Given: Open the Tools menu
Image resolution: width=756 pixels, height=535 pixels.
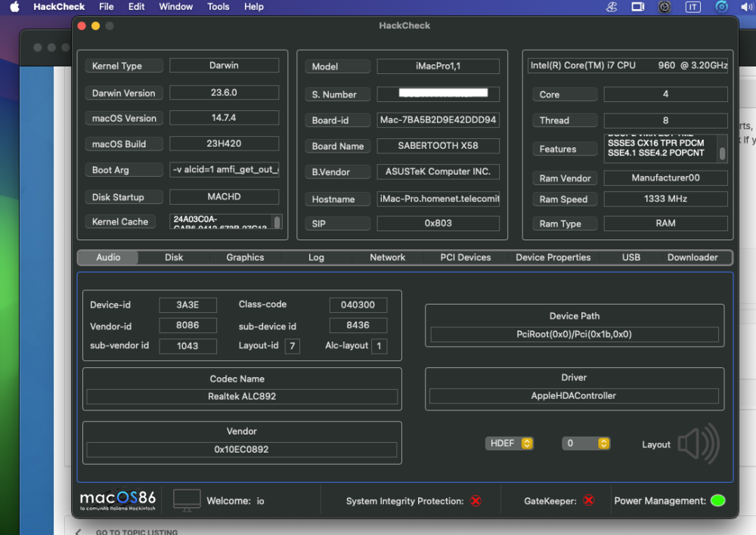Looking at the screenshot, I should [218, 7].
